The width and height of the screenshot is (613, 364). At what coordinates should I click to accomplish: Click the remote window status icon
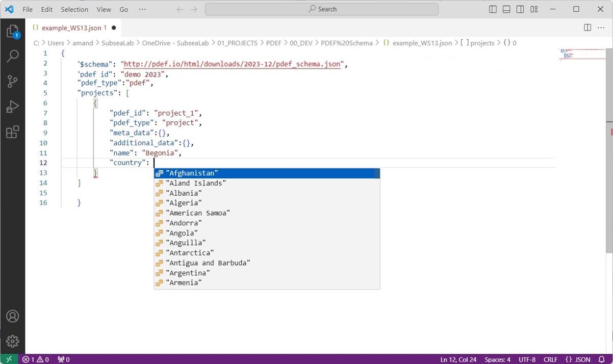[9, 359]
